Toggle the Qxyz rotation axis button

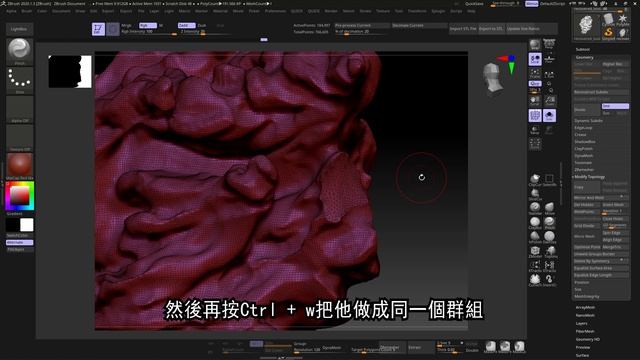tap(535, 84)
